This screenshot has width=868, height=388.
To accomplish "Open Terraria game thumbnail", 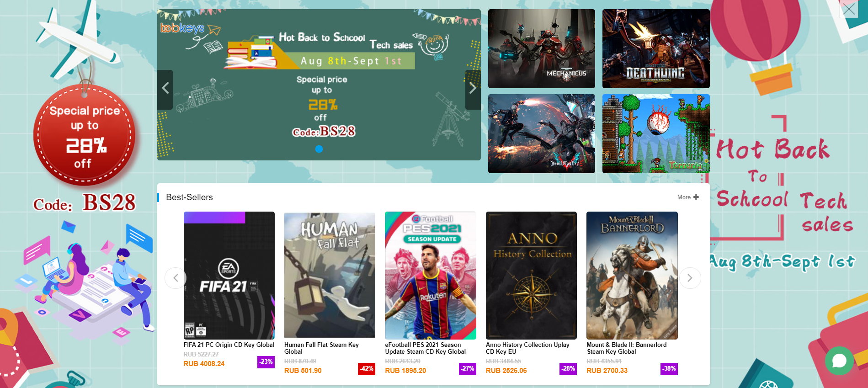I will tap(656, 133).
